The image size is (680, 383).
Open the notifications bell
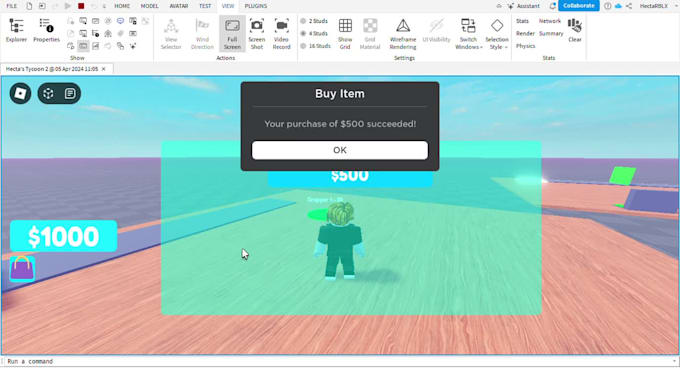pos(552,6)
